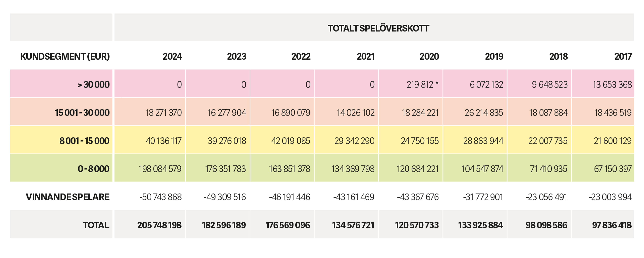Click the VINNANDE SPELARE row label
This screenshot has height=258, width=644.
(x=67, y=197)
